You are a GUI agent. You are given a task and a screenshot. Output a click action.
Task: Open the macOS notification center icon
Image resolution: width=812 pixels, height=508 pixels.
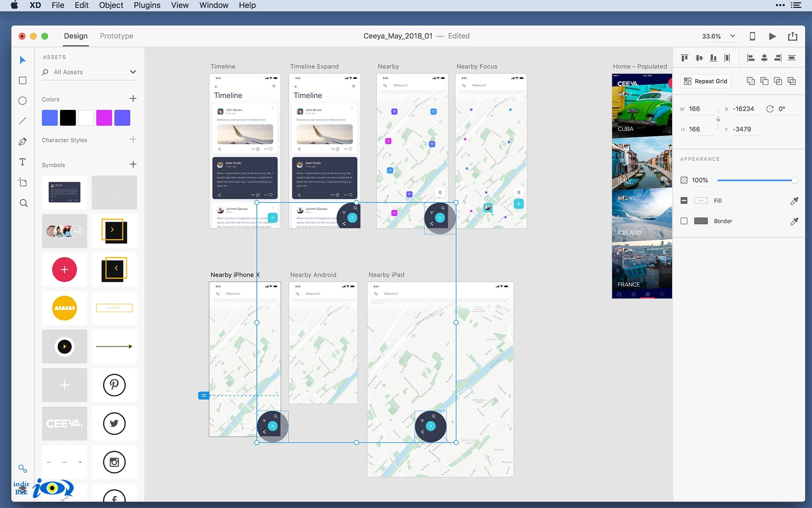click(796, 5)
